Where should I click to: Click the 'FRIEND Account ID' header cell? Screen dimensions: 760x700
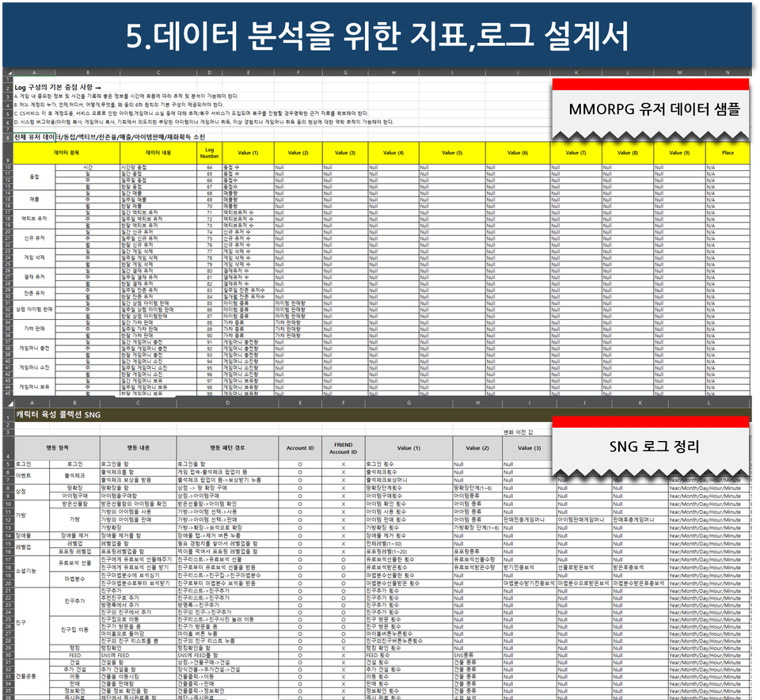pyautogui.click(x=343, y=448)
